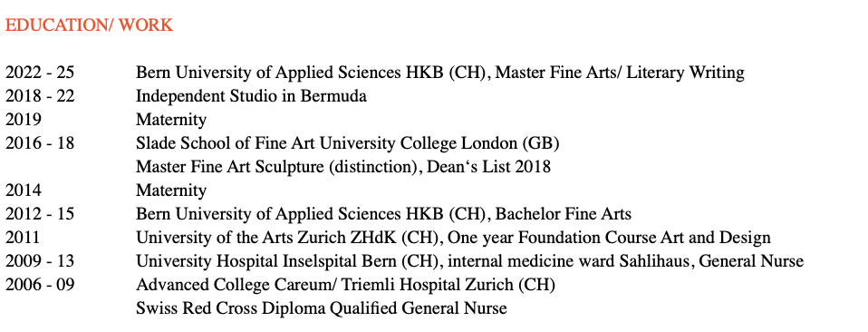Click the Maternity entry beside 2014
This screenshot has width=868, height=332.
[x=171, y=190]
